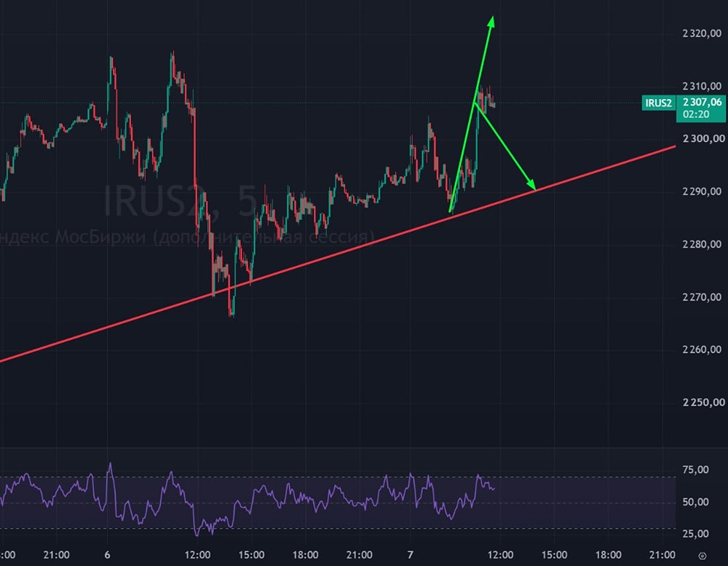Click the RSI 50,00 scale label

point(695,502)
